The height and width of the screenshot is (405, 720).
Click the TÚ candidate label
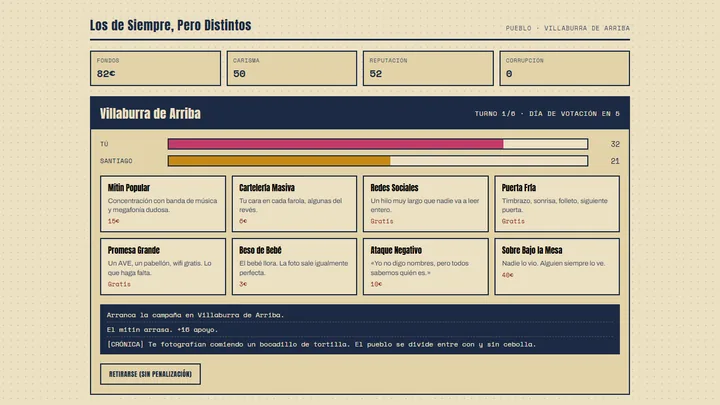[x=104, y=144]
